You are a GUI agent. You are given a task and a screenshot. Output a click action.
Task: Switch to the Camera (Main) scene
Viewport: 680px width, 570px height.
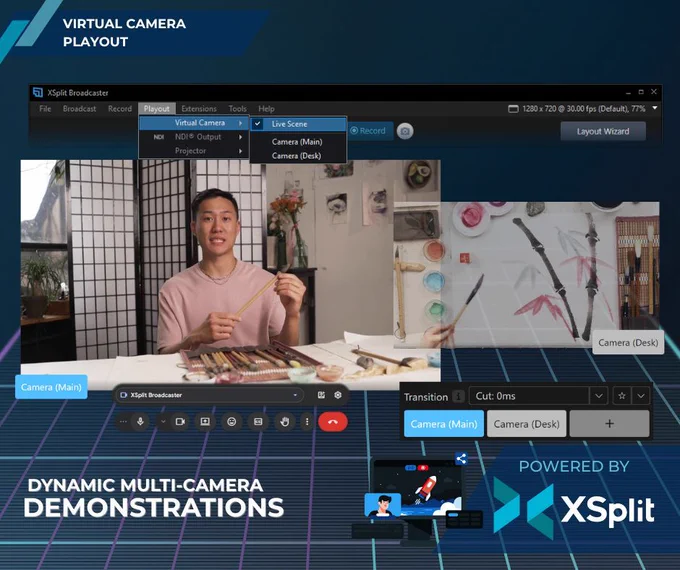[x=444, y=424]
